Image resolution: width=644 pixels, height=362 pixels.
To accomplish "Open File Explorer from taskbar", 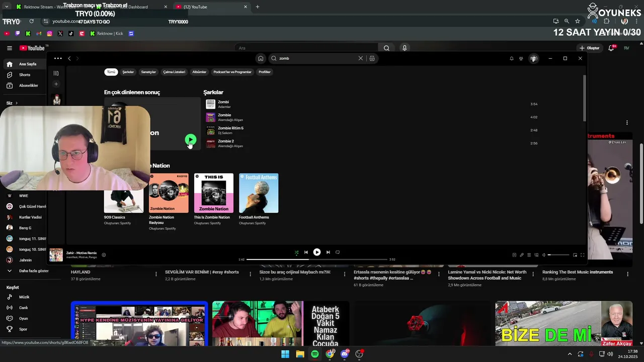I will coord(300,354).
